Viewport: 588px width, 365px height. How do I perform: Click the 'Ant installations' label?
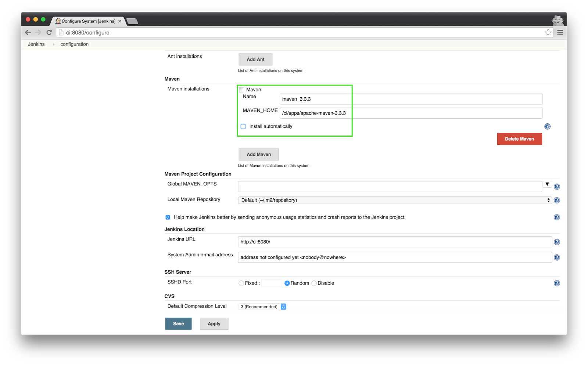tap(184, 56)
